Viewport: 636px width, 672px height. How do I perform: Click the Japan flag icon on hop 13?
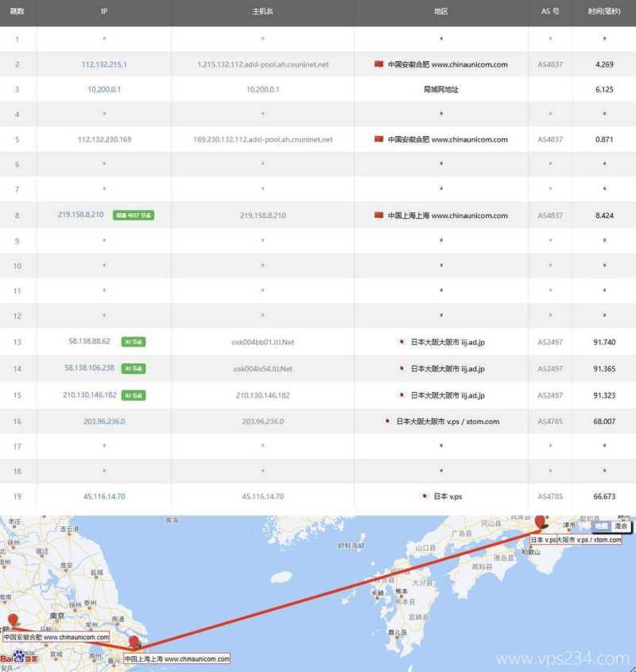401,342
